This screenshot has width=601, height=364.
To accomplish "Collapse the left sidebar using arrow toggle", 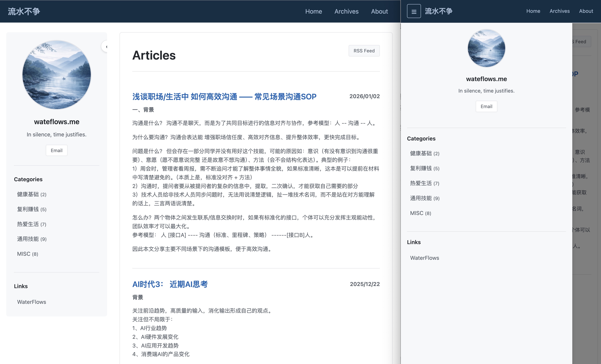I will (105, 46).
